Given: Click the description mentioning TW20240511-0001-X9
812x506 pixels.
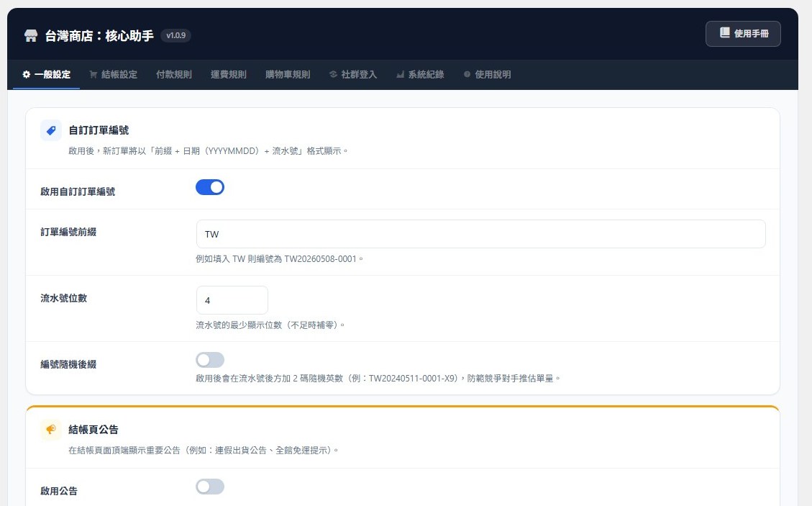Looking at the screenshot, I should pyautogui.click(x=378, y=379).
